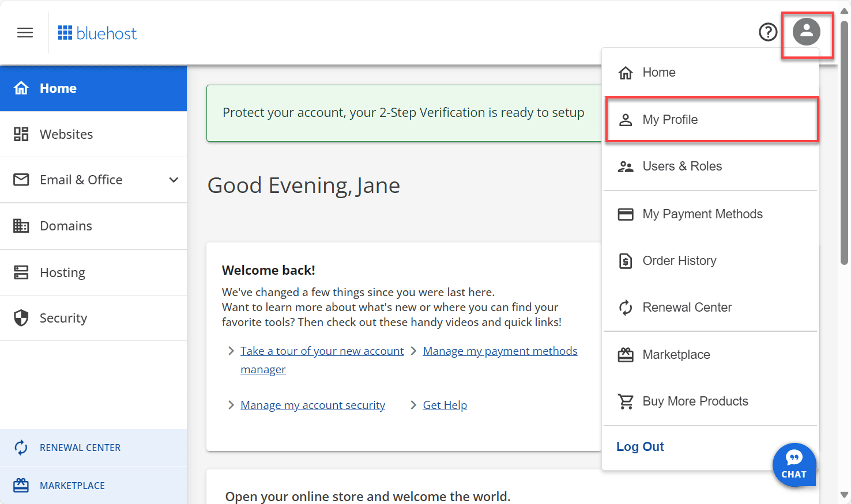
Task: Click the Order History entry
Action: tap(679, 260)
